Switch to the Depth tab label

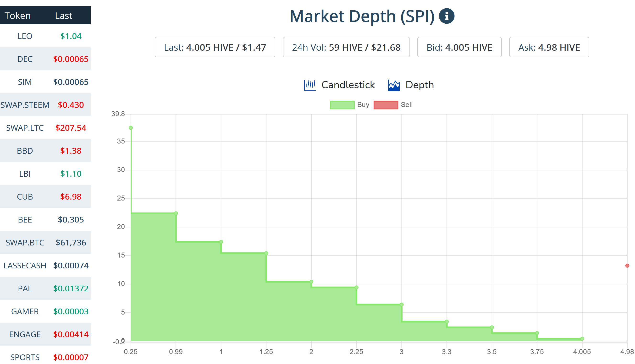(x=419, y=85)
